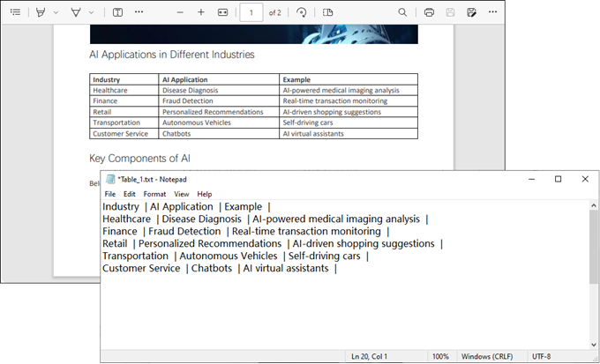Click the first Notepad line starting 'Industry'

186,207
